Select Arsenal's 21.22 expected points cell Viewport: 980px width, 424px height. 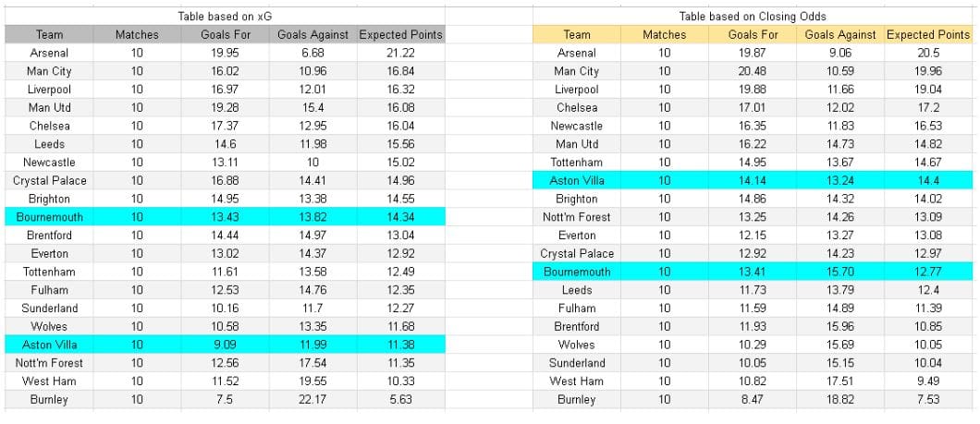click(400, 53)
